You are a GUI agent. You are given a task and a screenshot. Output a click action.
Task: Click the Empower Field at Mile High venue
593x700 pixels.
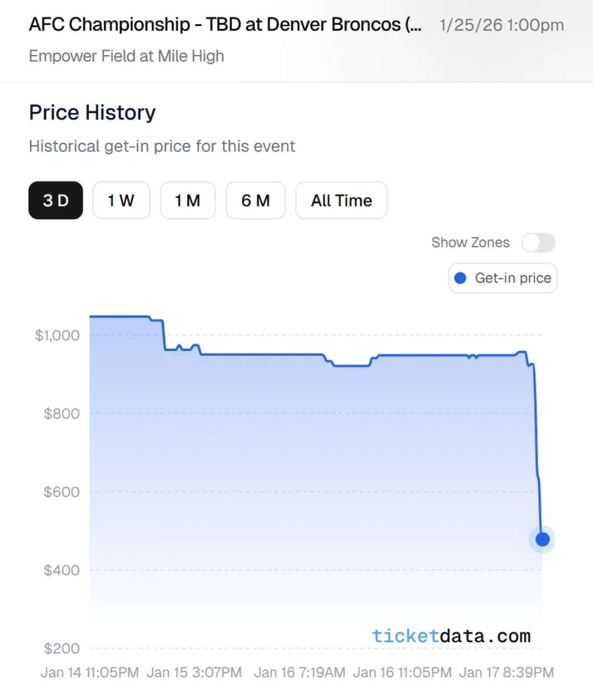[x=126, y=56]
